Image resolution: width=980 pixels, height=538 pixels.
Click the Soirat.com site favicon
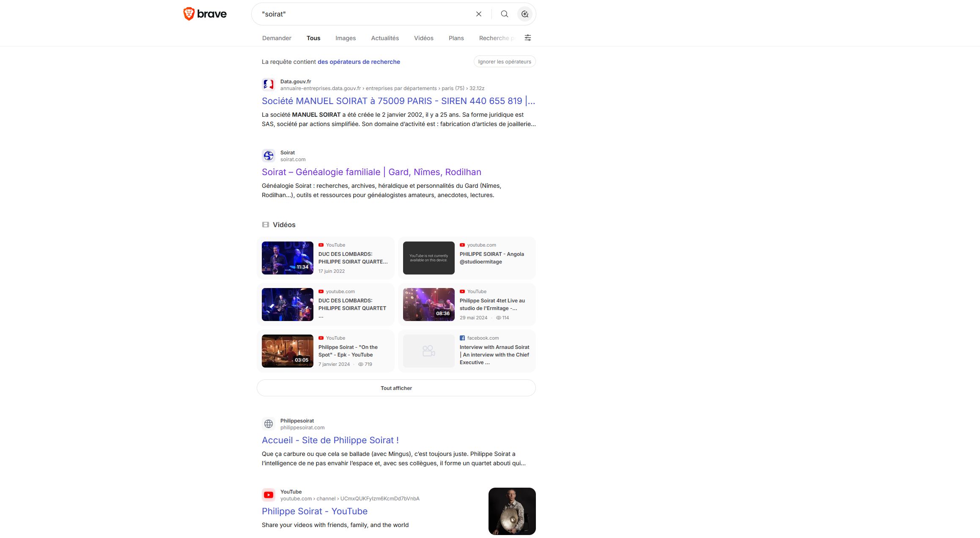point(269,156)
